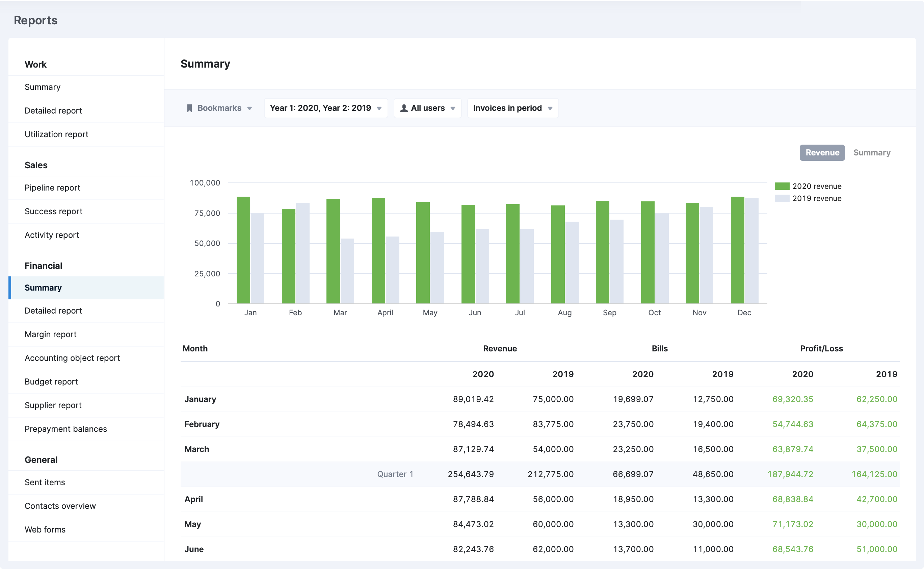This screenshot has height=569, width=924.
Task: Click the June row label
Action: pyautogui.click(x=194, y=549)
